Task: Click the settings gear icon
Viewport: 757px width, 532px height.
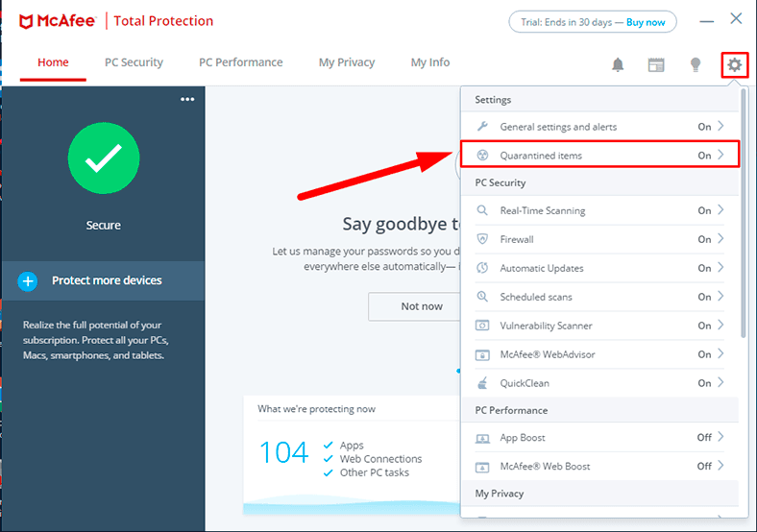Action: pyautogui.click(x=735, y=64)
